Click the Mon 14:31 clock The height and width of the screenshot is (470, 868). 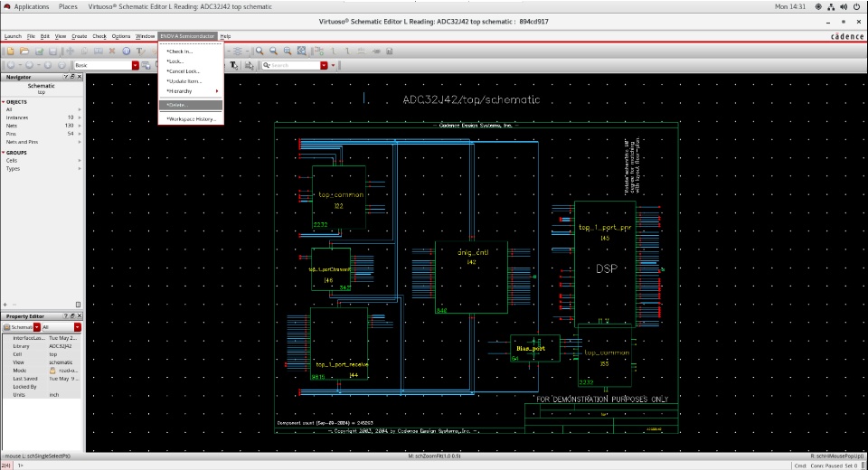pyautogui.click(x=790, y=6)
